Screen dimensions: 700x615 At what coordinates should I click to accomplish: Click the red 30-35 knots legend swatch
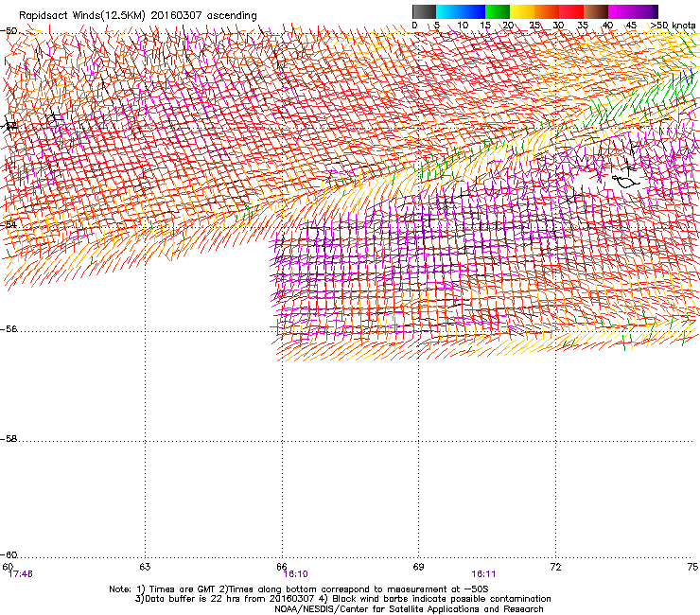click(x=571, y=11)
